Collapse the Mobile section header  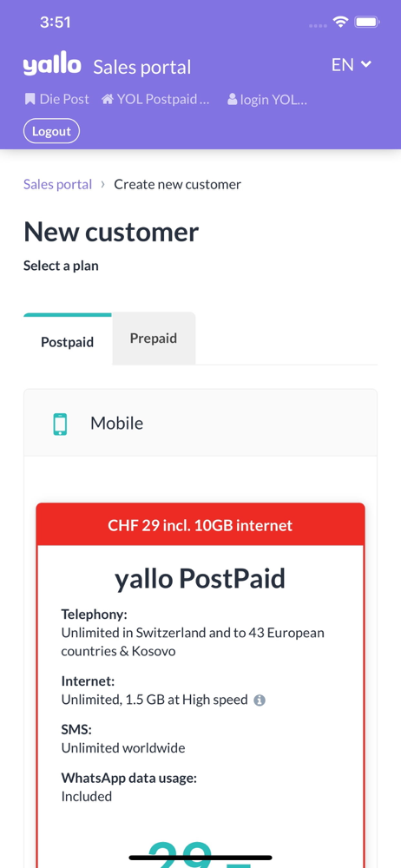[200, 423]
